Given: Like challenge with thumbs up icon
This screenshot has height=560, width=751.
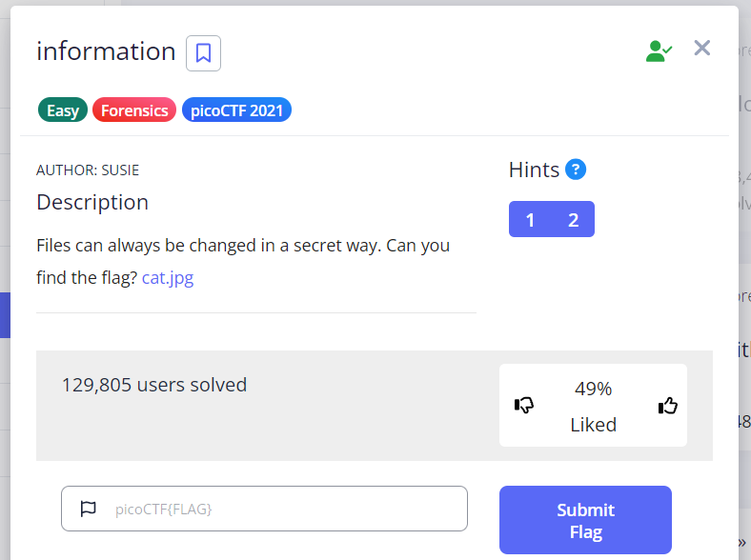Looking at the screenshot, I should [667, 406].
